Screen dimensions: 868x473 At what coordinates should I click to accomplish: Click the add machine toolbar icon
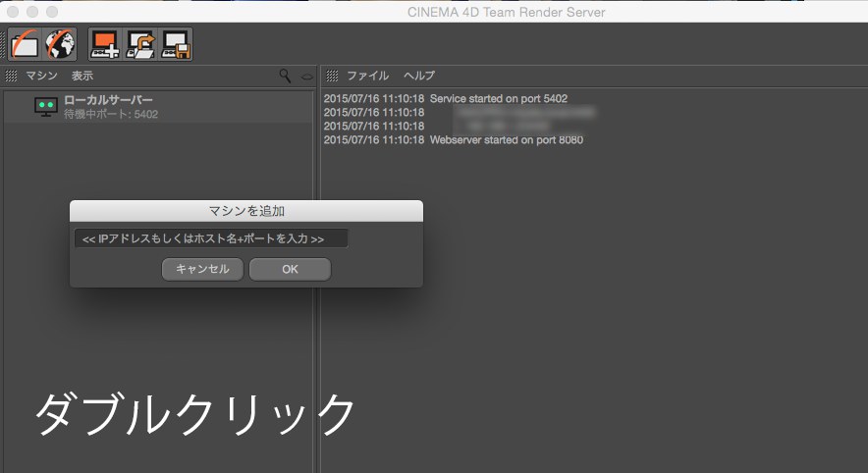(x=105, y=44)
